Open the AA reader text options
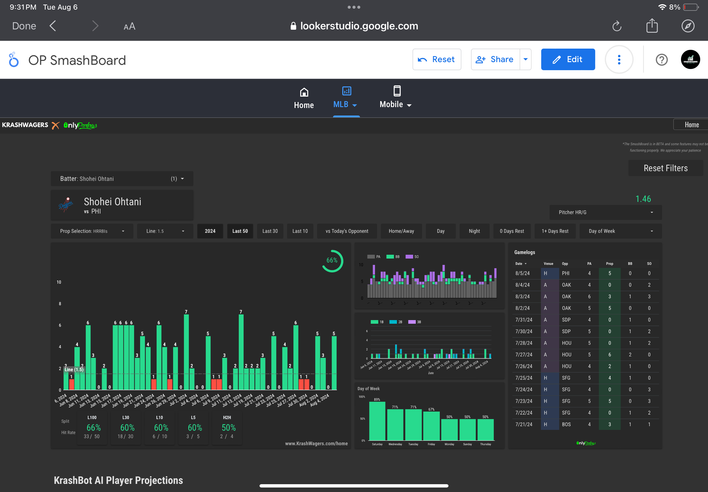Screen dimensions: 708x492 129,27
